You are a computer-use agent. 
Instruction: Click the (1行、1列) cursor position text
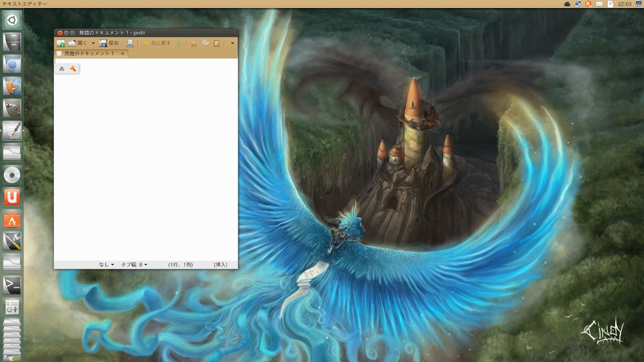(x=180, y=264)
